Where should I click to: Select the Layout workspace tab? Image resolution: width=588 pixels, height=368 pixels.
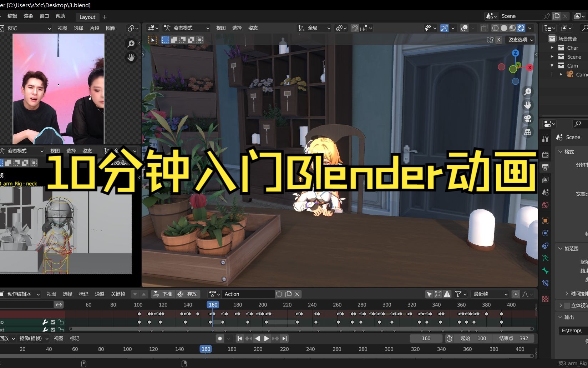pyautogui.click(x=87, y=17)
